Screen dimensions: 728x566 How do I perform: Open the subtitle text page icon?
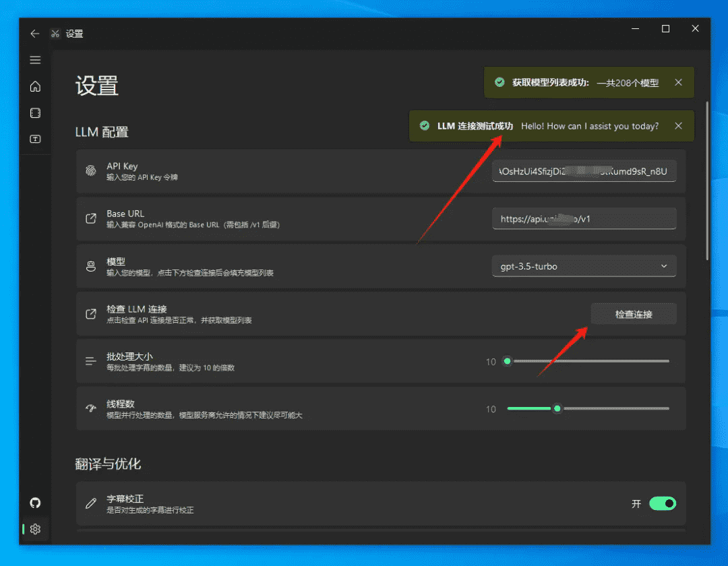tap(35, 139)
